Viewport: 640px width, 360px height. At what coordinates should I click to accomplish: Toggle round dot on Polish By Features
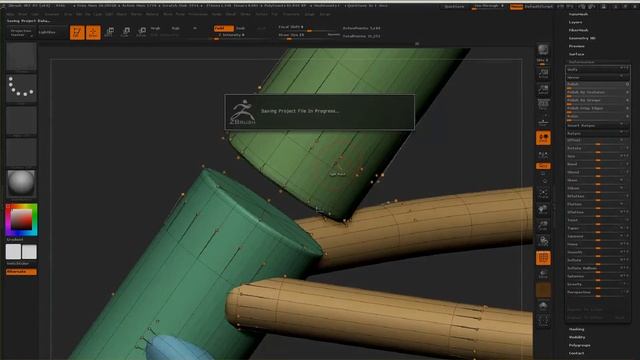click(x=627, y=92)
